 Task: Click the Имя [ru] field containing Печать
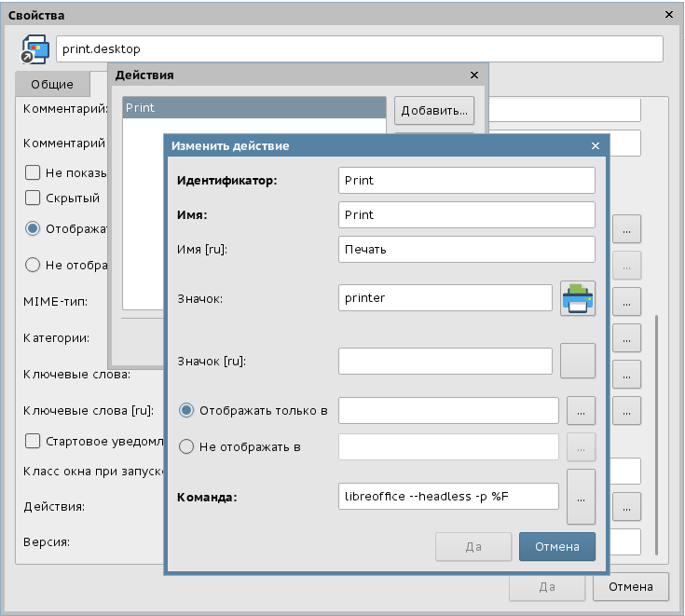(x=467, y=250)
